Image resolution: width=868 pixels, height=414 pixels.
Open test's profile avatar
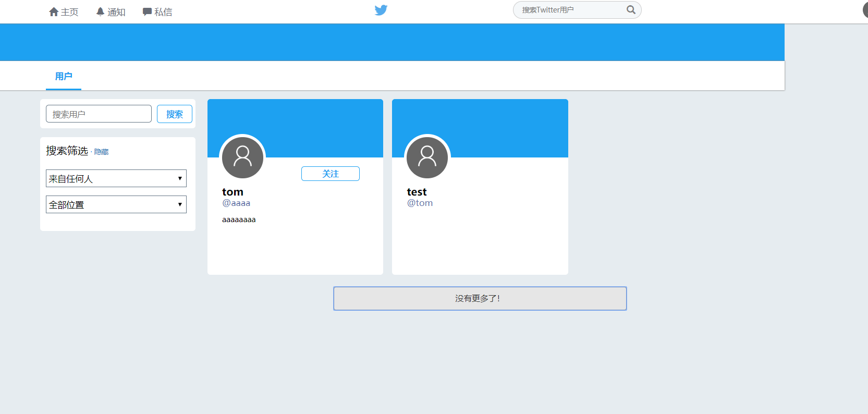pyautogui.click(x=427, y=157)
